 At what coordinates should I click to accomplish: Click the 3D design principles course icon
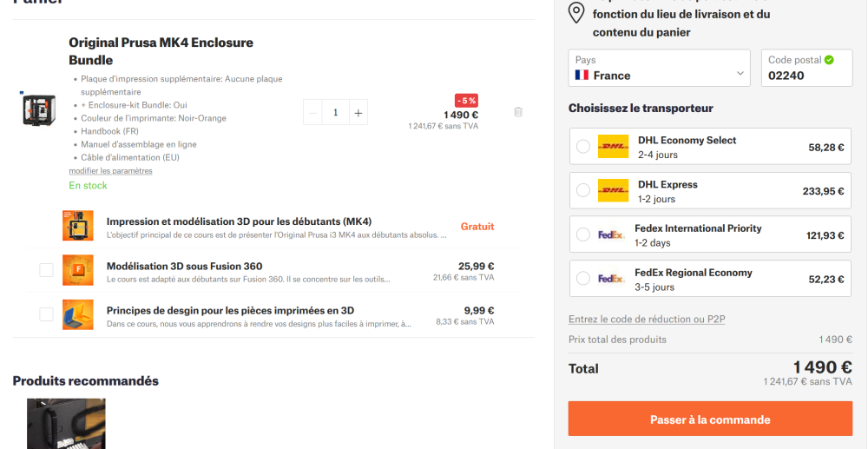pyautogui.click(x=78, y=314)
